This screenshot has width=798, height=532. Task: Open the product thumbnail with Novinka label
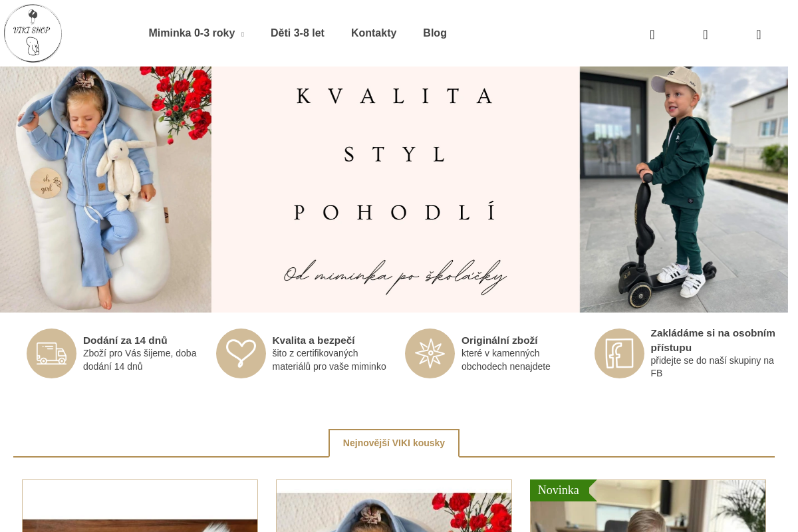click(x=648, y=506)
